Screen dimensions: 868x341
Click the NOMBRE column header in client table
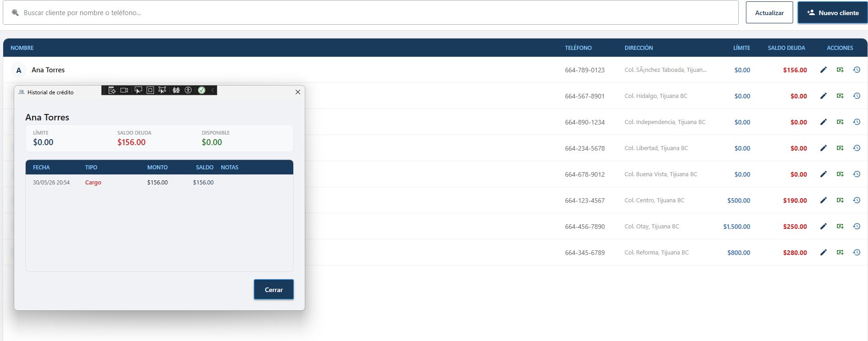click(x=22, y=48)
